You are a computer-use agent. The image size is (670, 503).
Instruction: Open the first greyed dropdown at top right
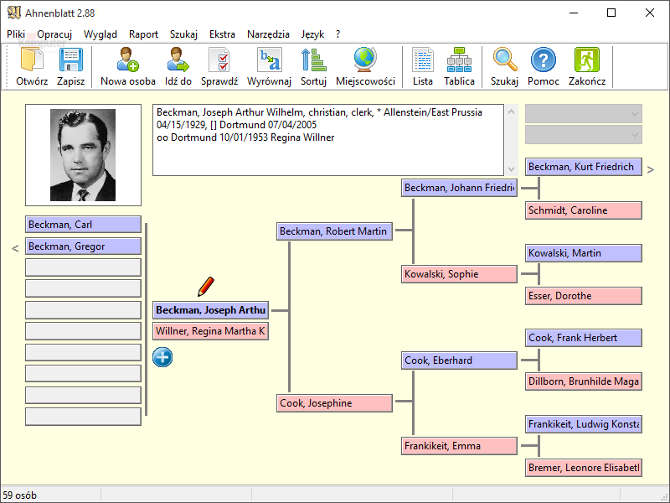coord(583,114)
